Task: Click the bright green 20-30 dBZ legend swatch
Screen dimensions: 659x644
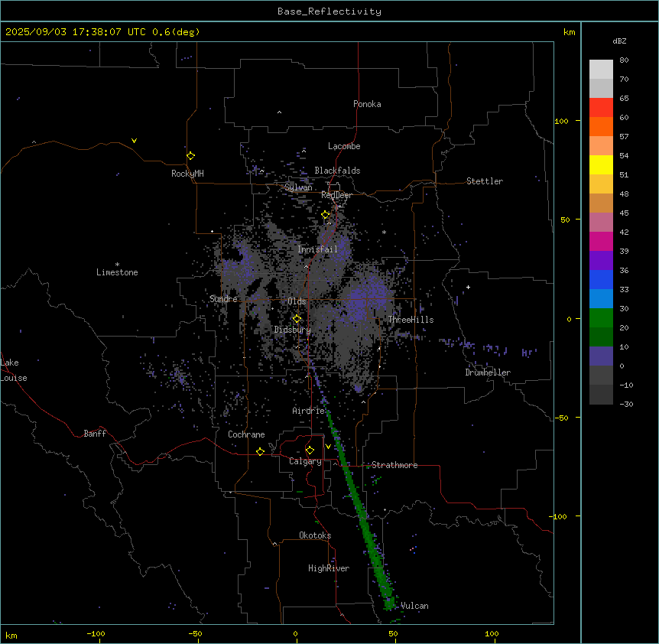Action: point(601,318)
